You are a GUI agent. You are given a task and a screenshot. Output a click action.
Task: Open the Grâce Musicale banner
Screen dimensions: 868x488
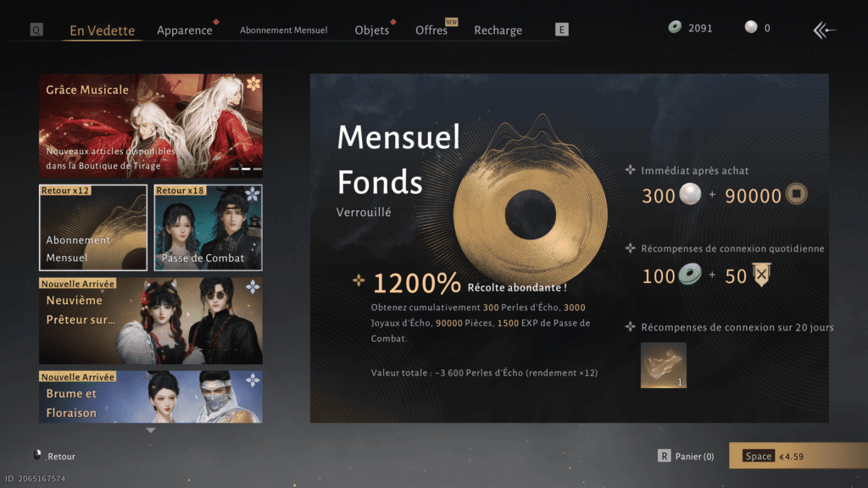[151, 125]
